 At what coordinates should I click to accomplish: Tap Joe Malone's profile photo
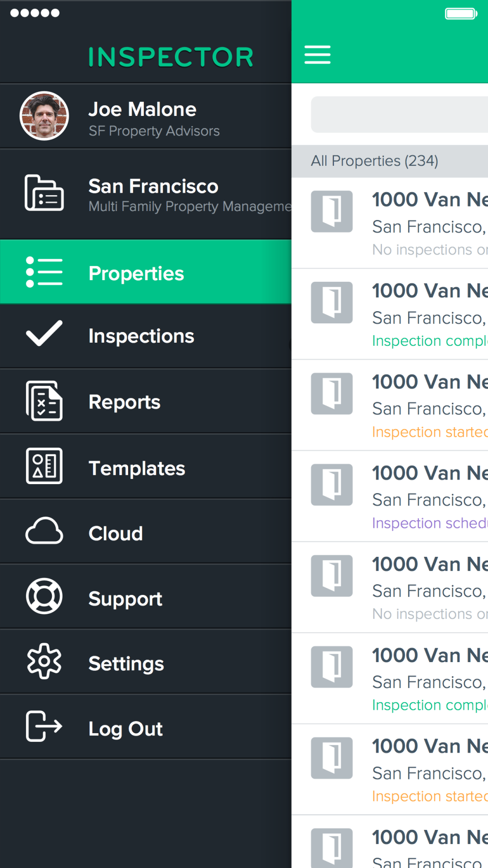pos(44,116)
